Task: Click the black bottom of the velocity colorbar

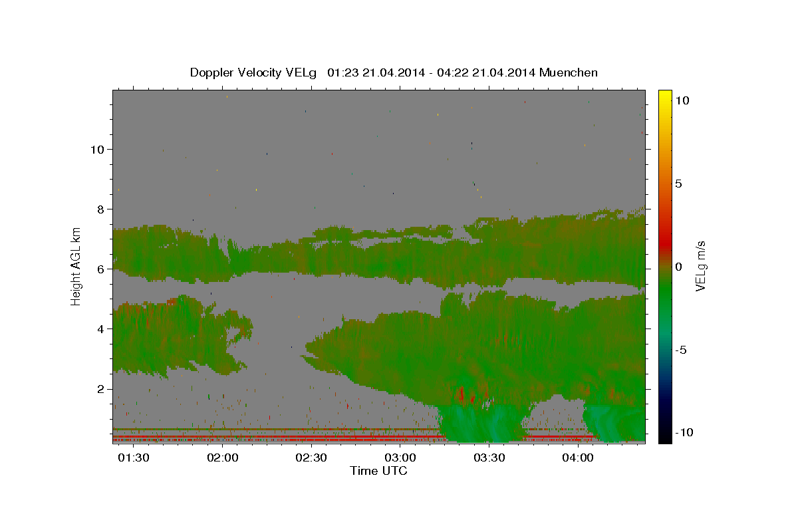Action: pyautogui.click(x=665, y=438)
